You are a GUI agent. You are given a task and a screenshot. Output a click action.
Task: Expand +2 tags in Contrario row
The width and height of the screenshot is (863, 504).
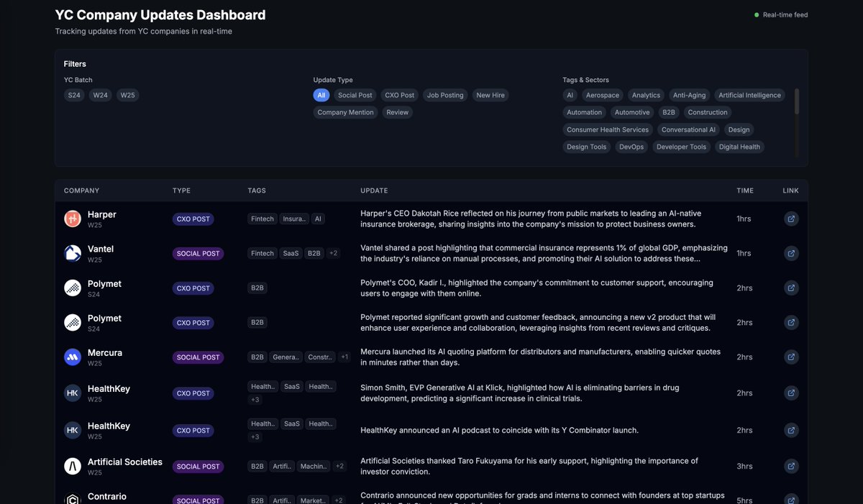click(x=338, y=500)
